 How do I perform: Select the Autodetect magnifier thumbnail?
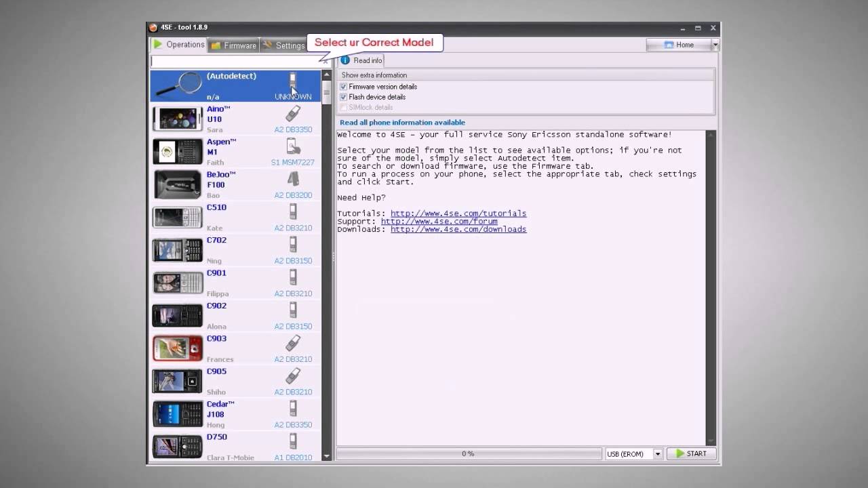point(178,85)
